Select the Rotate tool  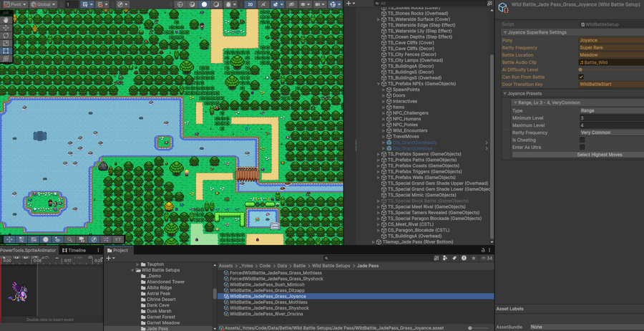pyautogui.click(x=6, y=35)
